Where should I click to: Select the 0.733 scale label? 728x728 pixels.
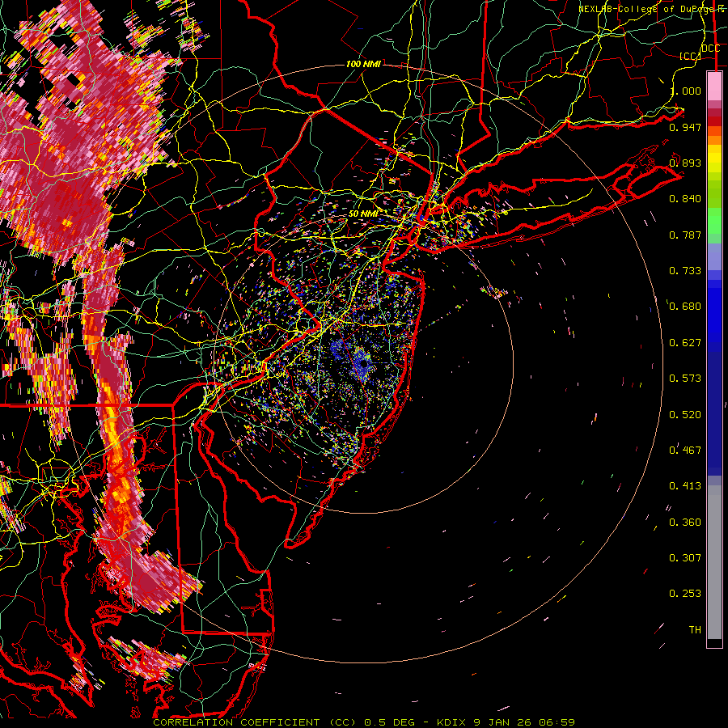(685, 271)
